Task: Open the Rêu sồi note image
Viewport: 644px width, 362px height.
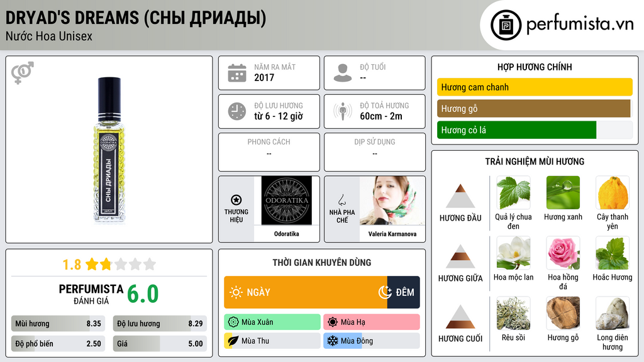Action: tap(513, 314)
